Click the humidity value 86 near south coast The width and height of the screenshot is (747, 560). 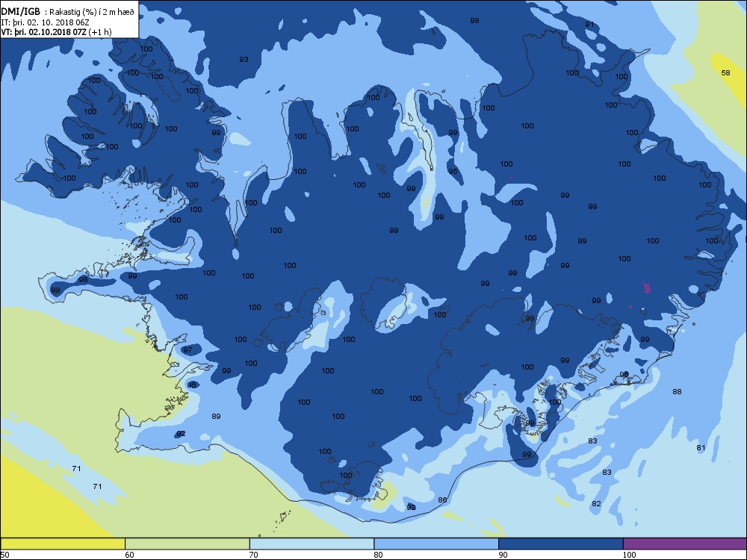442,500
